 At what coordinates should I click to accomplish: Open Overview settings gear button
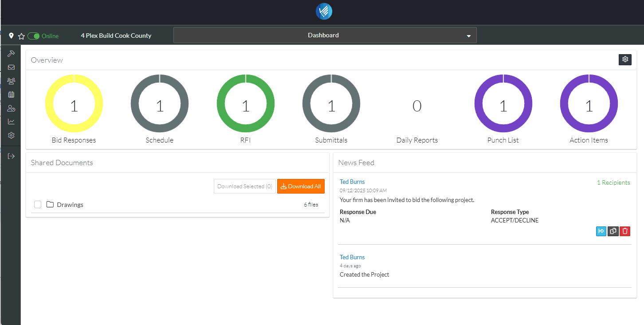tap(625, 59)
